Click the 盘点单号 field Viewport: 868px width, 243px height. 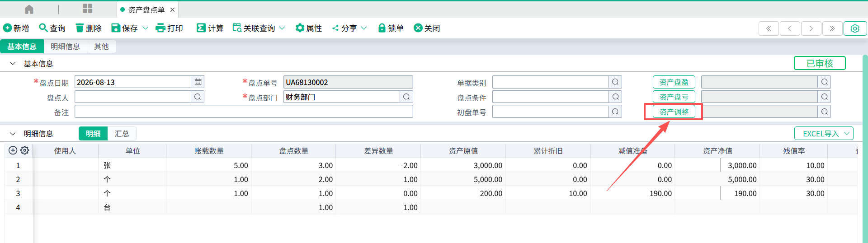348,82
